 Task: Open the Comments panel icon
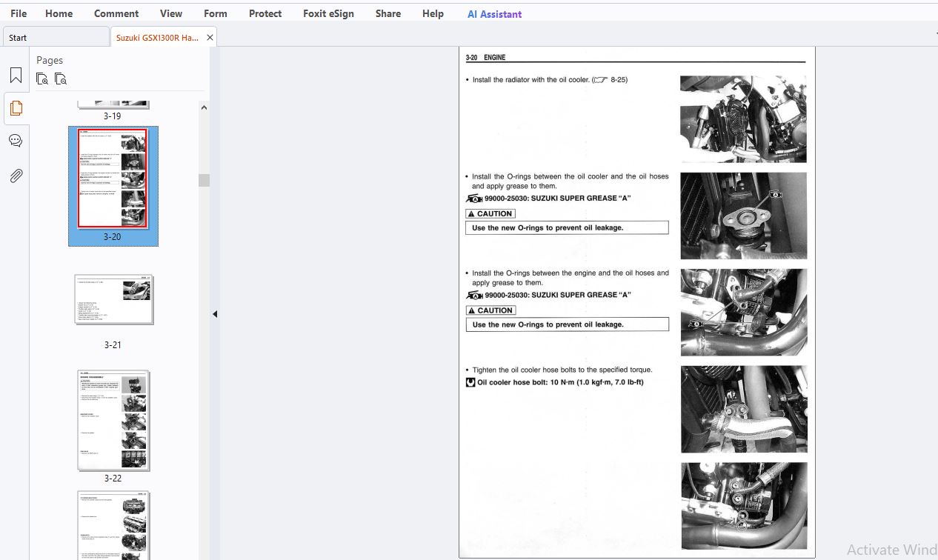click(16, 141)
